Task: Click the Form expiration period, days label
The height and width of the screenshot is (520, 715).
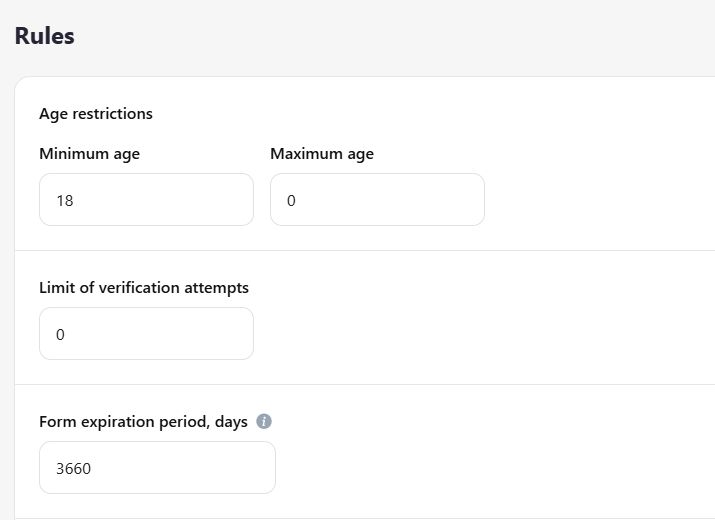Action: [x=143, y=422]
